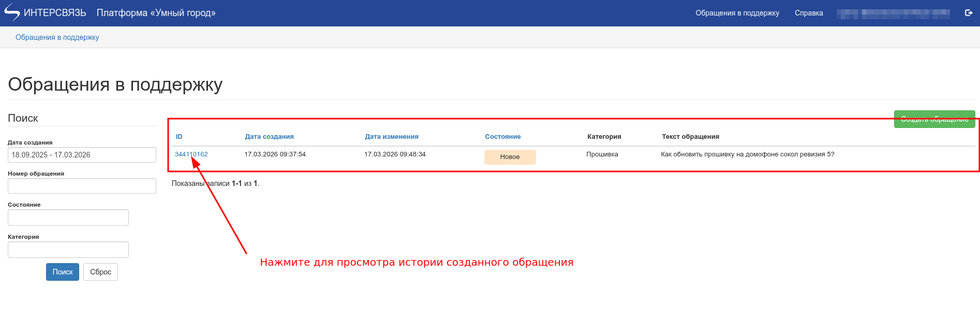The width and height of the screenshot is (980, 331).
Task: Focus the Номер обращения input field
Action: 82,186
